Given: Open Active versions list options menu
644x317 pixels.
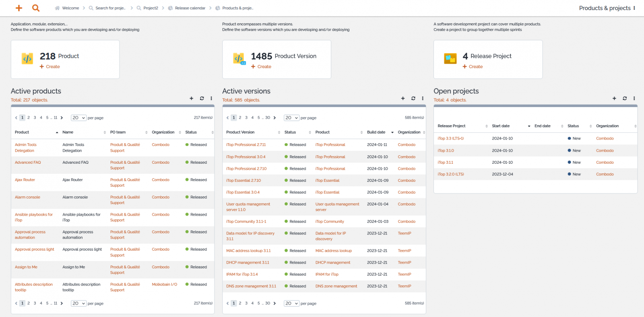Looking at the screenshot, I should tap(423, 98).
